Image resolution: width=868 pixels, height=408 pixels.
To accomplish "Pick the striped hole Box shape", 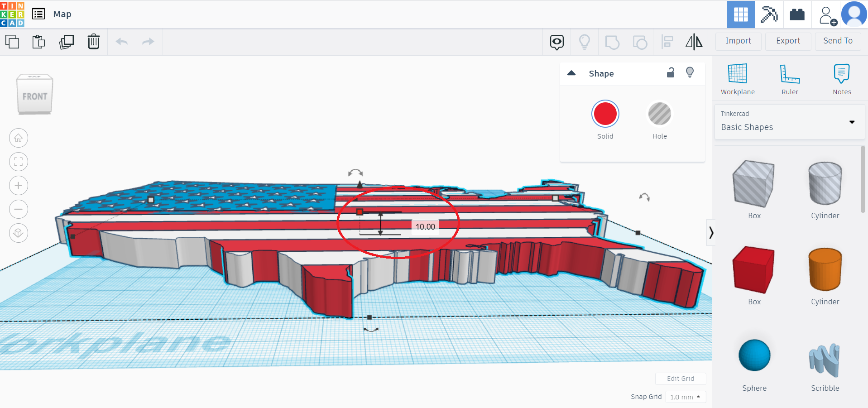I will point(754,184).
